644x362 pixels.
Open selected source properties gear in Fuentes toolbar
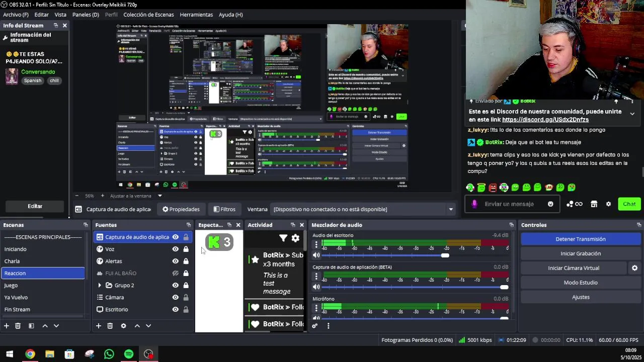click(123, 326)
